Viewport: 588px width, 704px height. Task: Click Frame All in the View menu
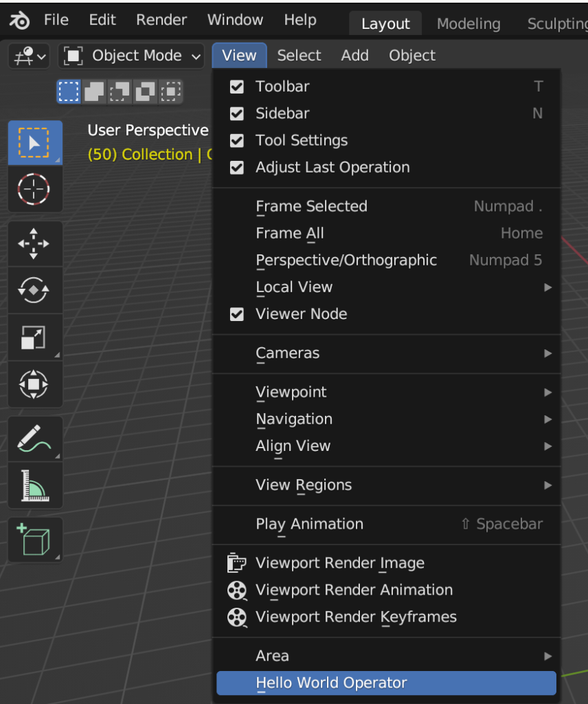click(x=289, y=233)
